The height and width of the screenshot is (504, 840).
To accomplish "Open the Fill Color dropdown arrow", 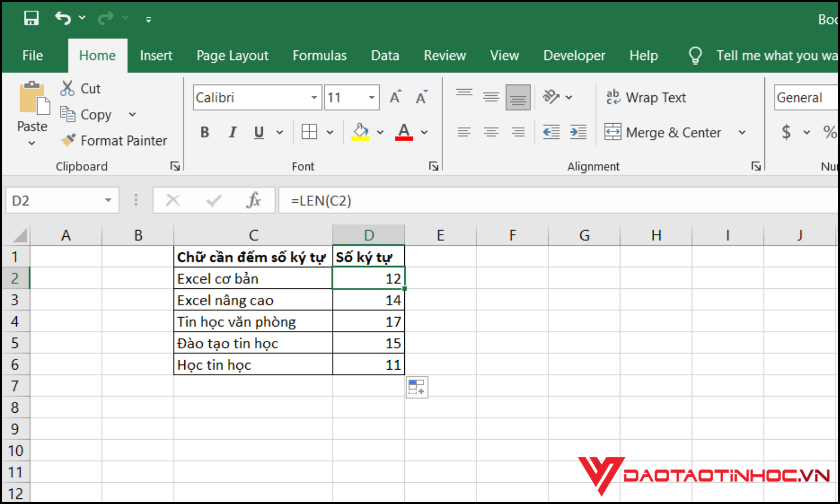I will pyautogui.click(x=381, y=132).
